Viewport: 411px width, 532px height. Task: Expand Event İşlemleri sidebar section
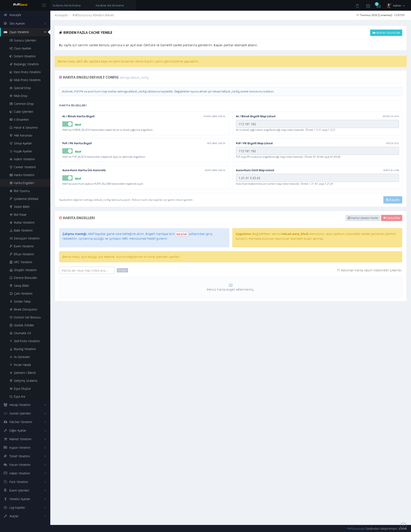tap(25, 490)
